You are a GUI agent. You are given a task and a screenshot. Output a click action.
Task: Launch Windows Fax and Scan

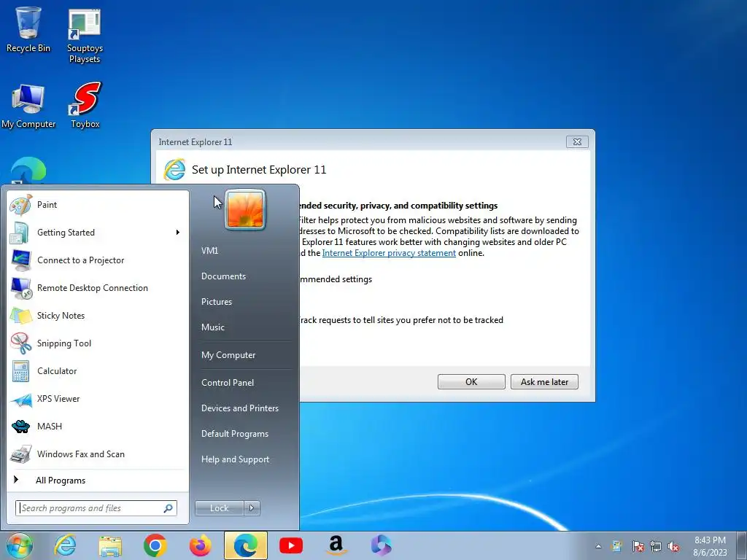(98, 454)
